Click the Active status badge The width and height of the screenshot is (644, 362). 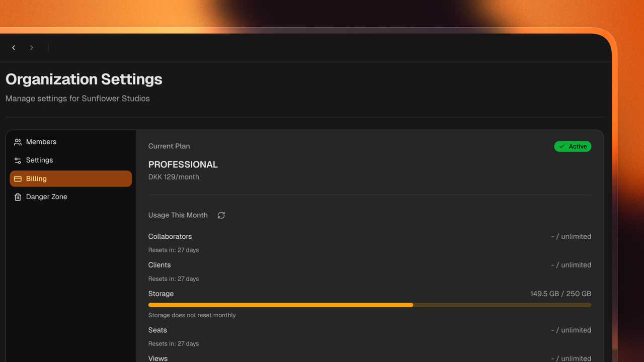tap(573, 146)
